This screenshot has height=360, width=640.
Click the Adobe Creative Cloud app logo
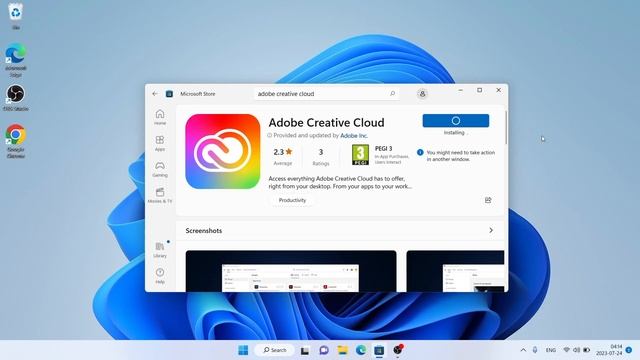coord(222,151)
